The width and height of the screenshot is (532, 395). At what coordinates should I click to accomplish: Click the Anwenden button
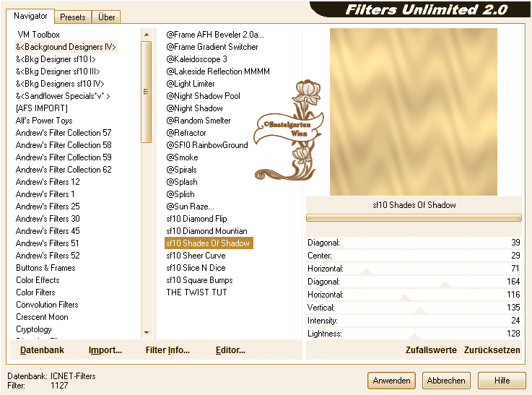(x=391, y=381)
